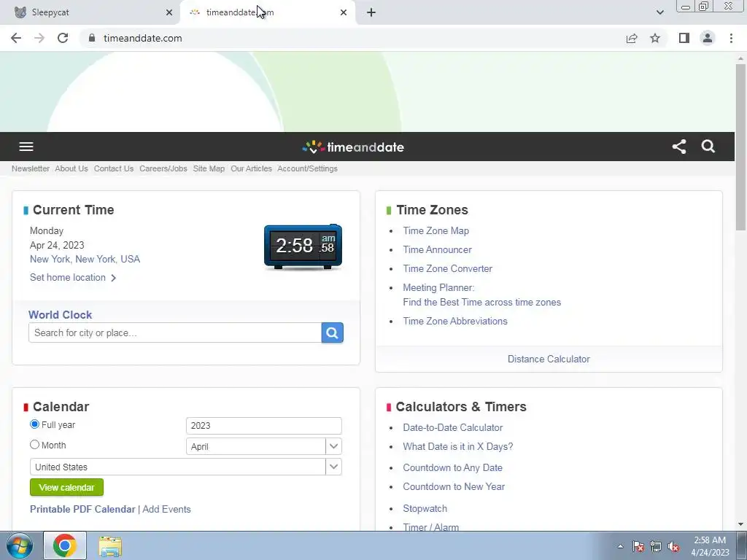Click the World Clock search button

point(333,332)
